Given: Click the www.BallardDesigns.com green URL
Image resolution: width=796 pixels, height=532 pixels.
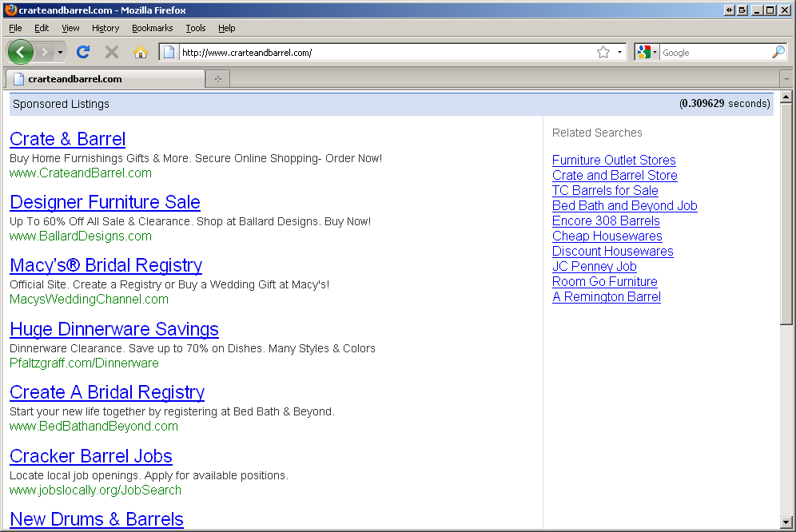Looking at the screenshot, I should coord(81,236).
